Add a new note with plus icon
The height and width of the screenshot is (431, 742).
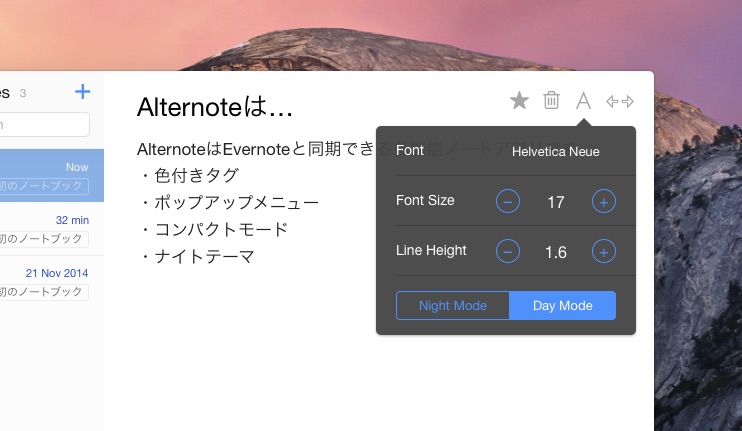pyautogui.click(x=83, y=91)
